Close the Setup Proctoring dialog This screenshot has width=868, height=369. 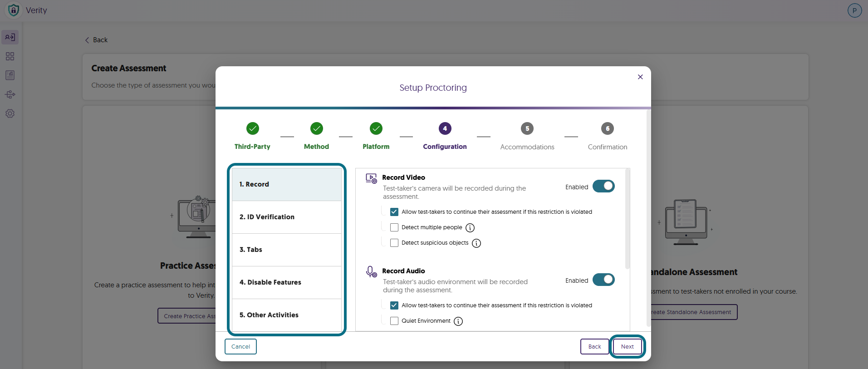(x=640, y=77)
